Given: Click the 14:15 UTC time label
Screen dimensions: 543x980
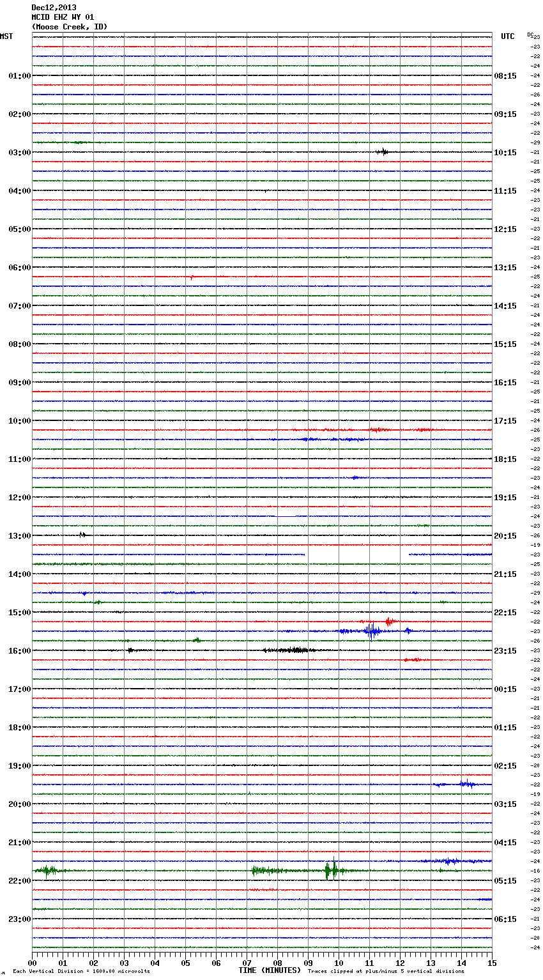Looking at the screenshot, I should click(x=505, y=306).
